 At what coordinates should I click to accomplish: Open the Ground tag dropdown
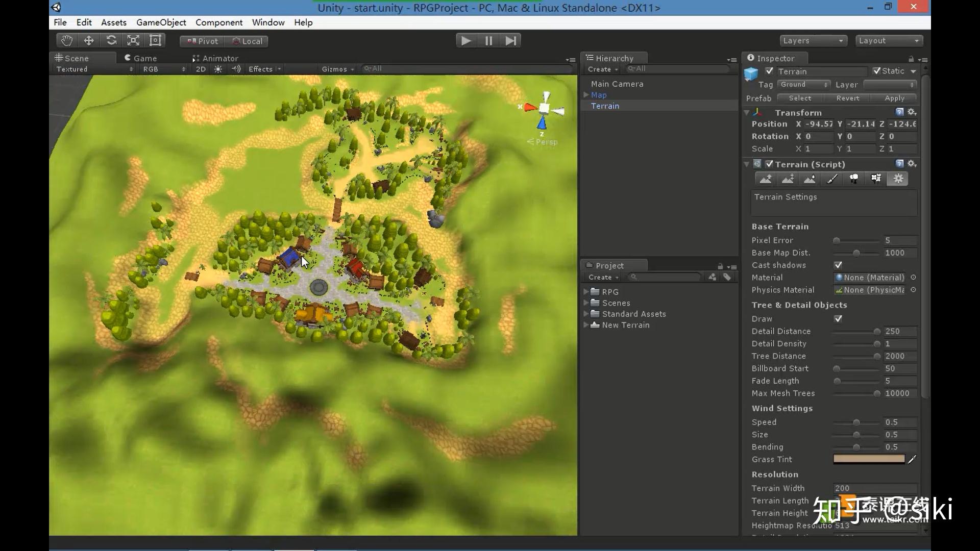(804, 85)
